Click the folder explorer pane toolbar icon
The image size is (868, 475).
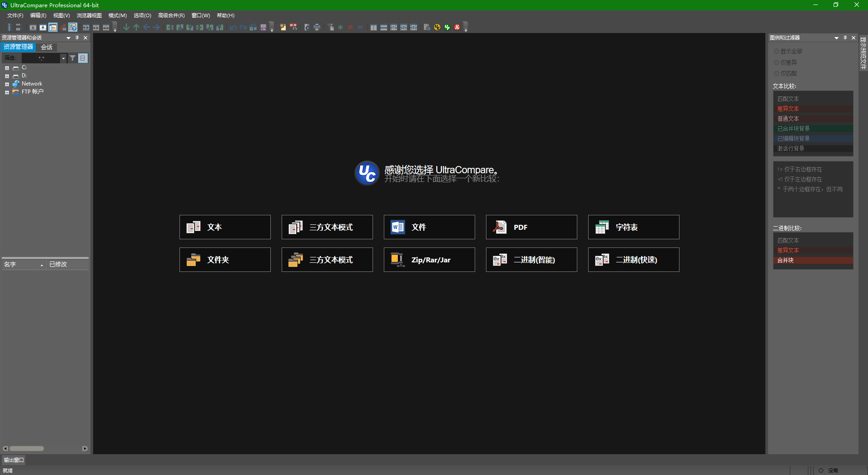(x=53, y=27)
